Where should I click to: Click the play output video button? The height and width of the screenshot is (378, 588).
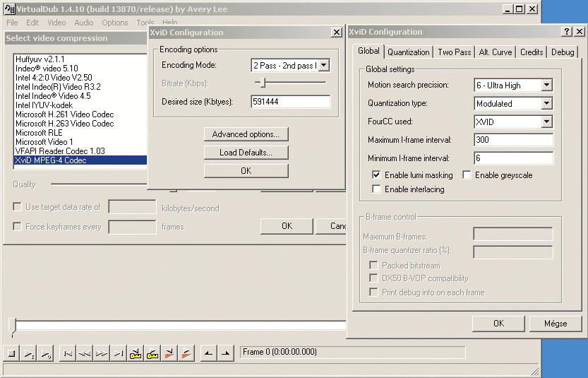45,353
